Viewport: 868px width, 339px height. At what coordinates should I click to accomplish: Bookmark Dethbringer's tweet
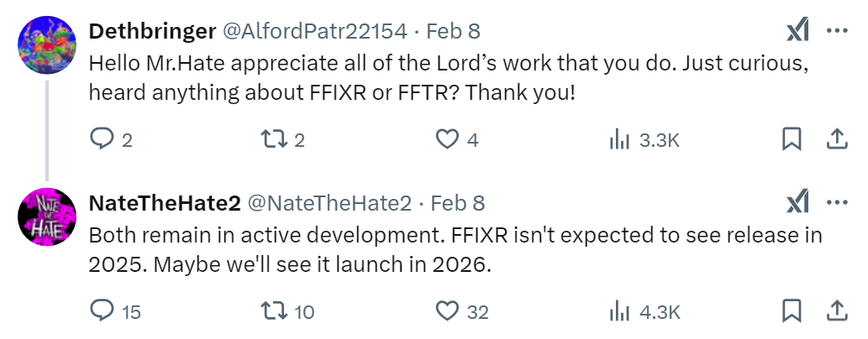791,139
